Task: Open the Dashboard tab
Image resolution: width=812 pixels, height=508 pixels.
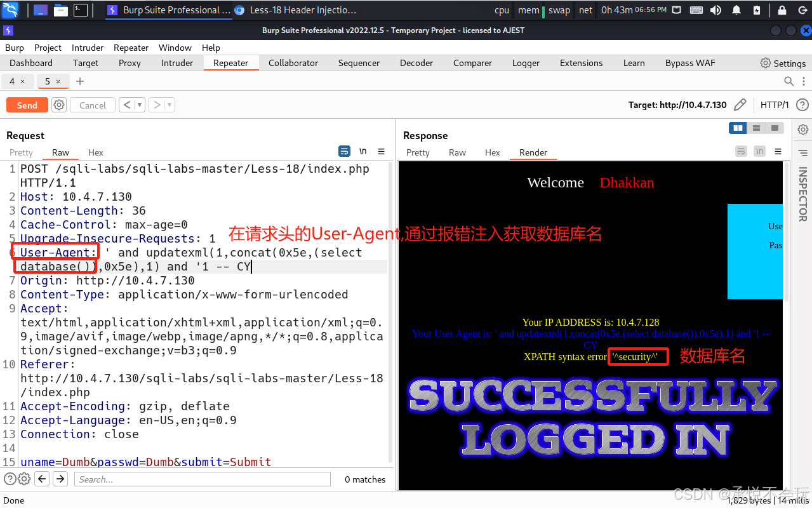Action: point(31,63)
